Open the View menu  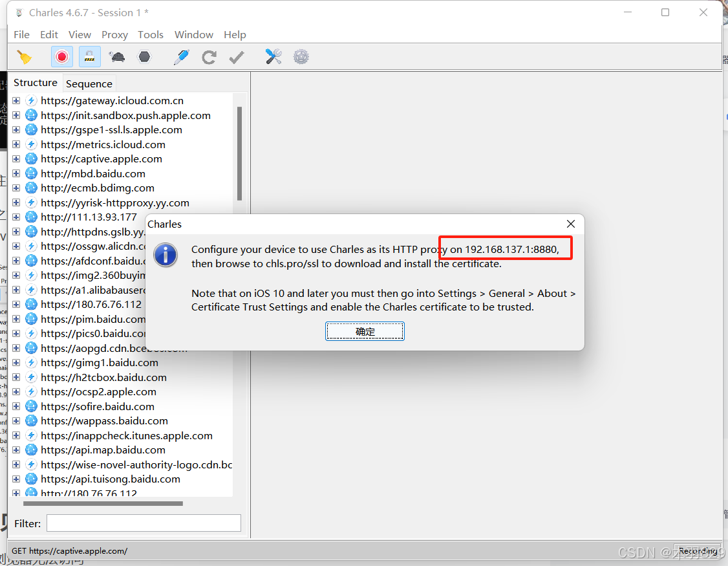point(80,35)
